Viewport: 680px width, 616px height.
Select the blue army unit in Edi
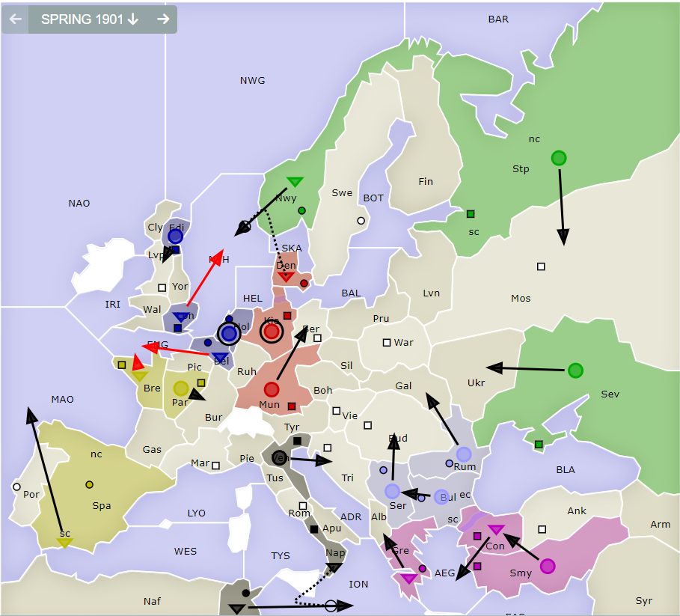175,237
